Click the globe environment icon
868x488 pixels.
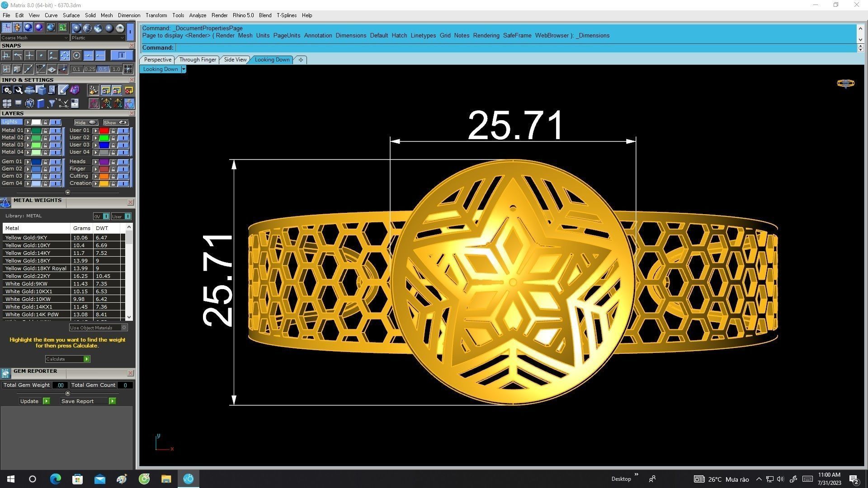point(51,28)
